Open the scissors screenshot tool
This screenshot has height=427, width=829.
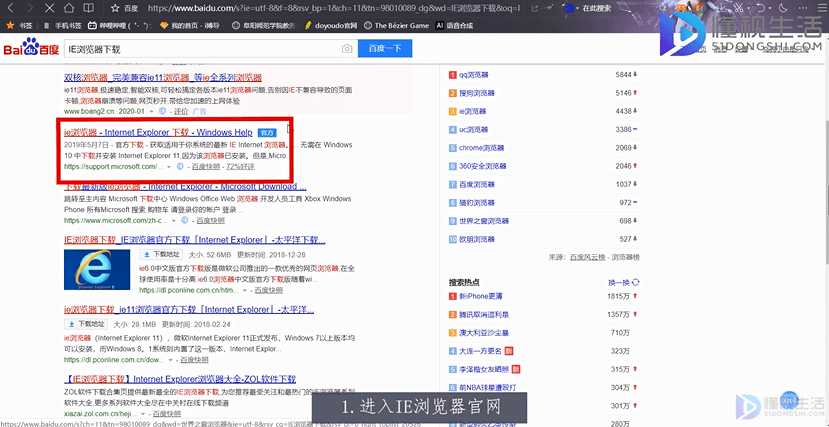738,8
